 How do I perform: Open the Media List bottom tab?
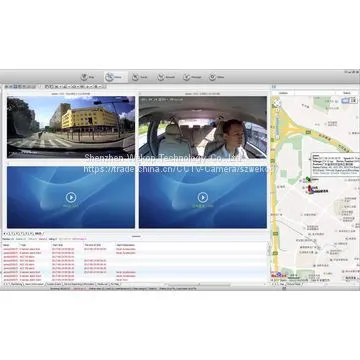coord(102,284)
